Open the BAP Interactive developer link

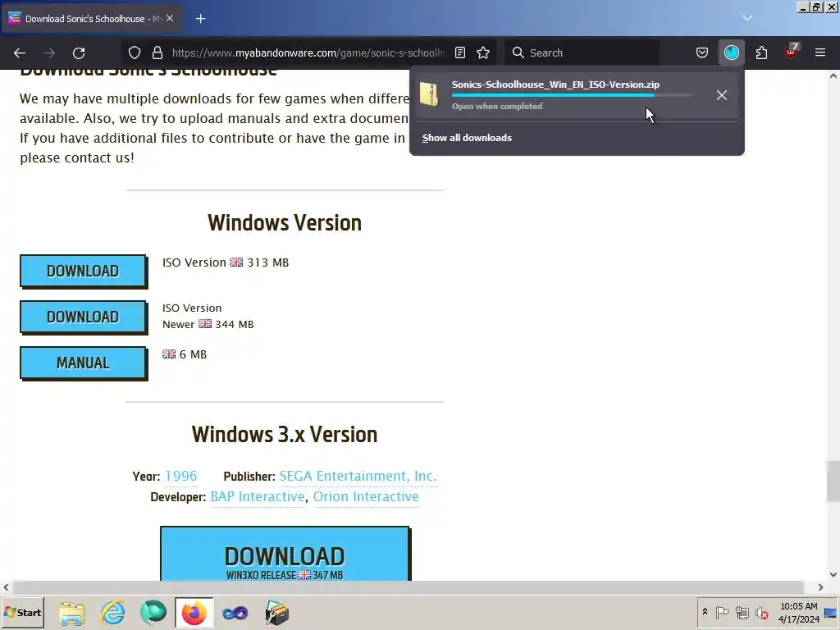pos(257,496)
